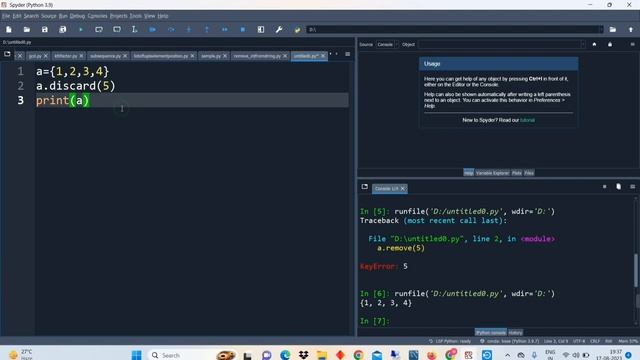Run the file with the green play button
Viewport: 640px width, 360px height.
81,29
